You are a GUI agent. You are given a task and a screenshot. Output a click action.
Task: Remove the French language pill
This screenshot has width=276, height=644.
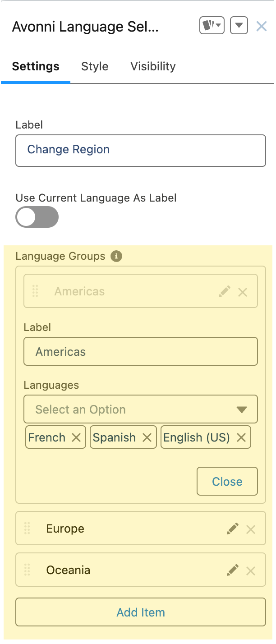(x=76, y=437)
